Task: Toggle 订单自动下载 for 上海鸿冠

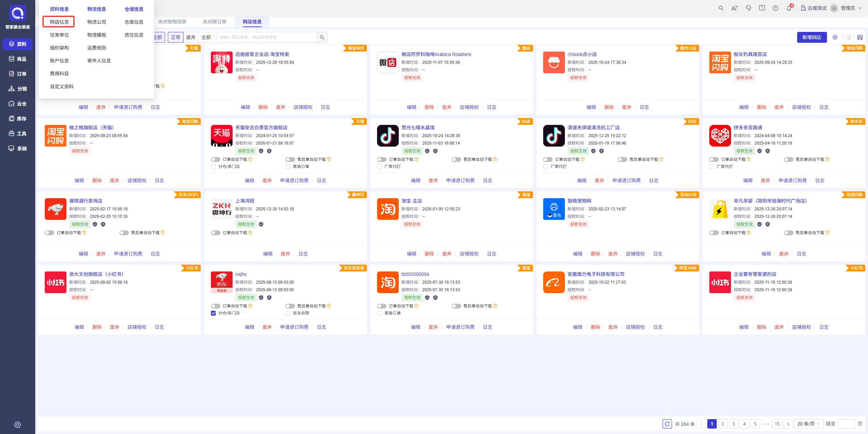Action: [216, 233]
